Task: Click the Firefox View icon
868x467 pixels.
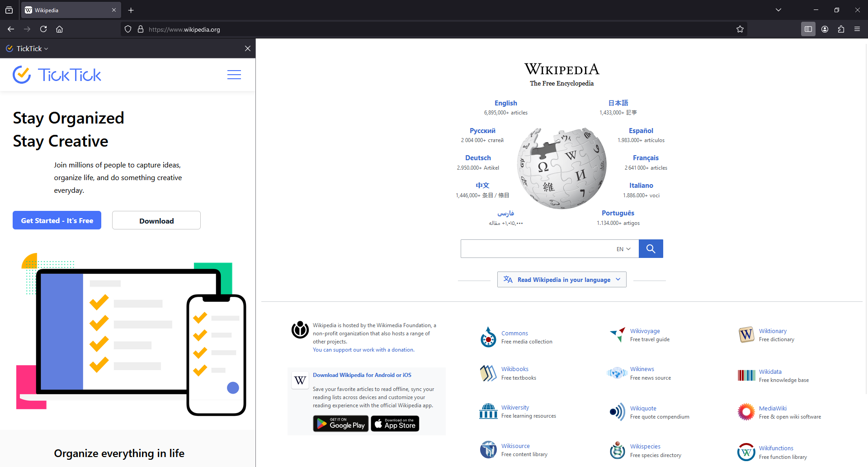Action: click(9, 10)
